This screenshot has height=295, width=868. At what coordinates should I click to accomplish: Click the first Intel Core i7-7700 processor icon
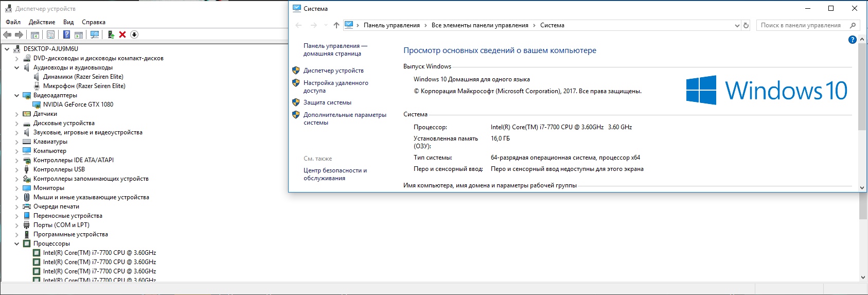[x=37, y=253]
